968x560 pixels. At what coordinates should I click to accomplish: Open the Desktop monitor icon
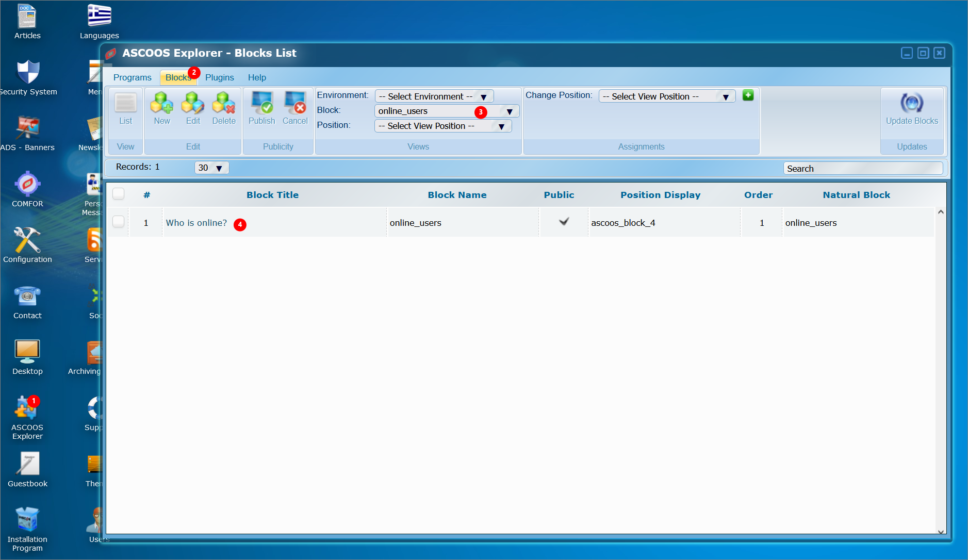pos(27,357)
